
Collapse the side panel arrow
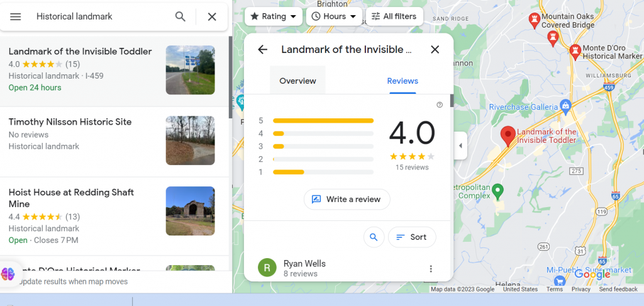[460, 146]
